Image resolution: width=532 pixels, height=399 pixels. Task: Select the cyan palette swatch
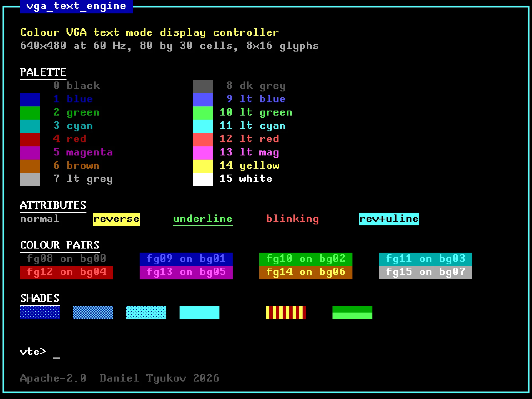[x=30, y=126]
